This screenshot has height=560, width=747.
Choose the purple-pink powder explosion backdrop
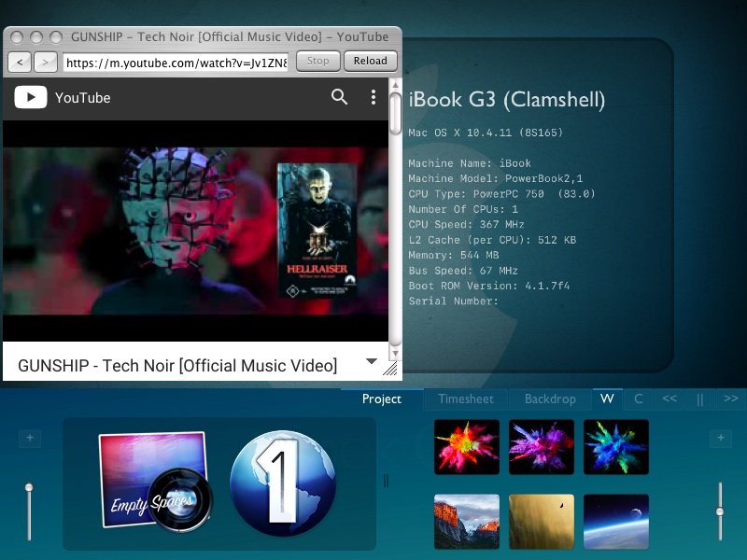coord(542,447)
